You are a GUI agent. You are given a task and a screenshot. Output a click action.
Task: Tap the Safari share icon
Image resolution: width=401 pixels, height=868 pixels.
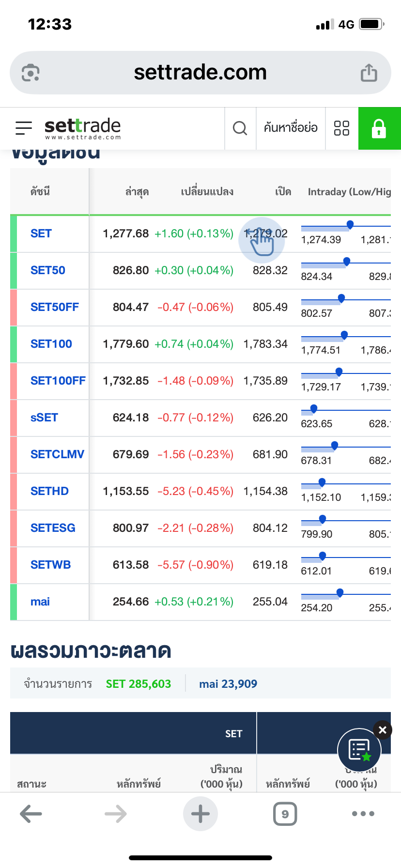[x=369, y=73]
